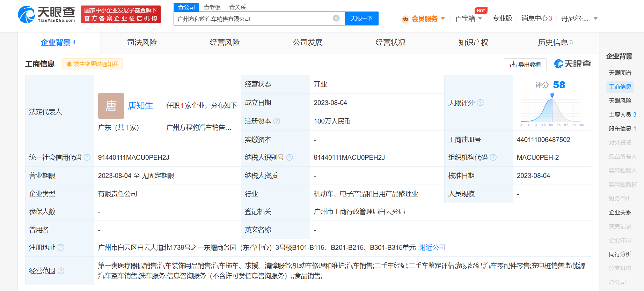The height and width of the screenshot is (291, 644).
Task: Click help icon next to 组织机构代码
Action: [493, 157]
